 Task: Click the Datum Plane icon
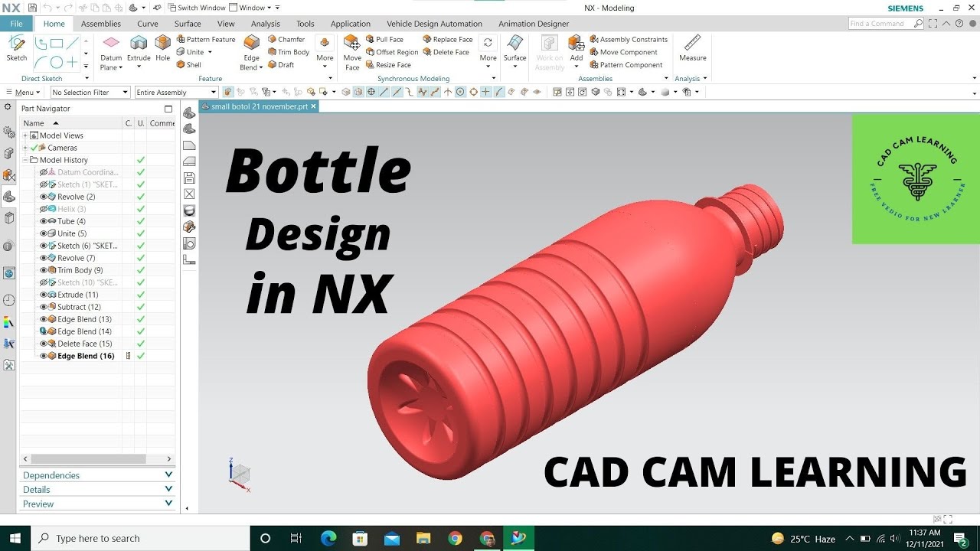tap(111, 44)
